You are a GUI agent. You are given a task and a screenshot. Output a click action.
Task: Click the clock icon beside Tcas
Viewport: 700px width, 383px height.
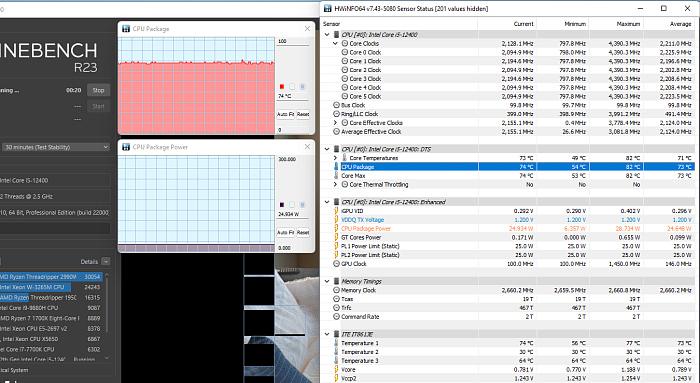coord(336,299)
